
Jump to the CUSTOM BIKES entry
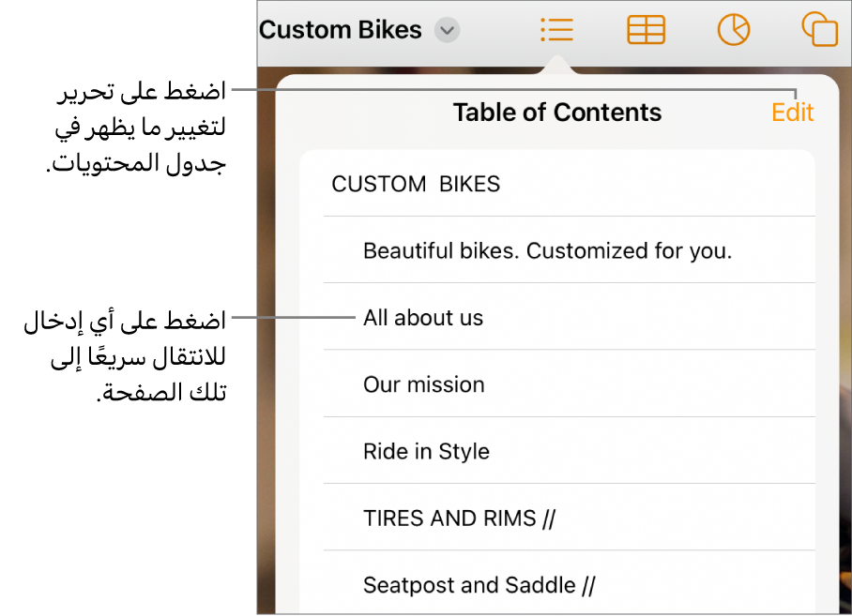coord(416,184)
